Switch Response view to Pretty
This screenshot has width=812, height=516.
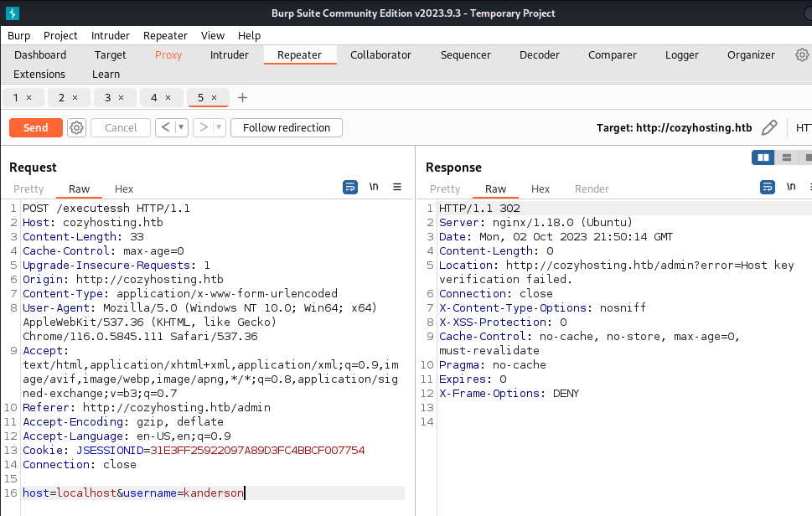[x=445, y=189]
